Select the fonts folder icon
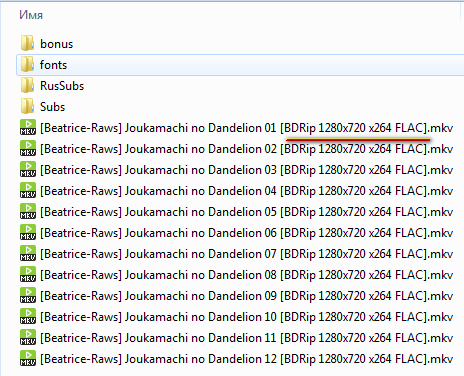The width and height of the screenshot is (464, 376). pyautogui.click(x=27, y=64)
